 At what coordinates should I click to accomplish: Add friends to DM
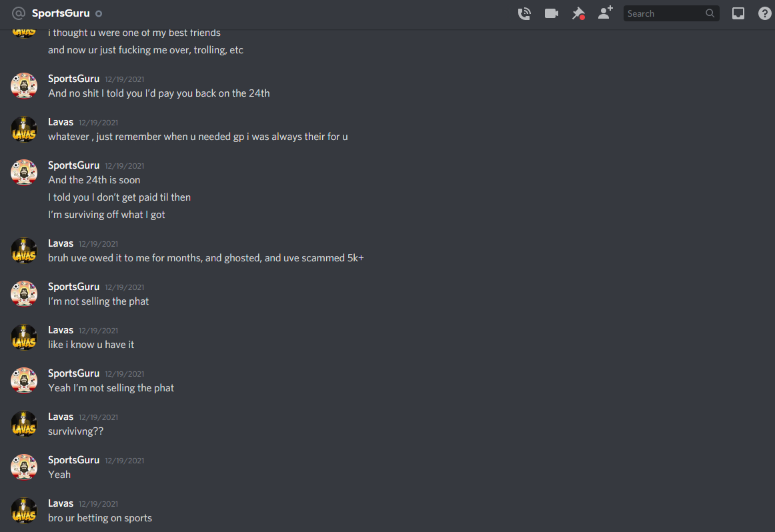(605, 13)
